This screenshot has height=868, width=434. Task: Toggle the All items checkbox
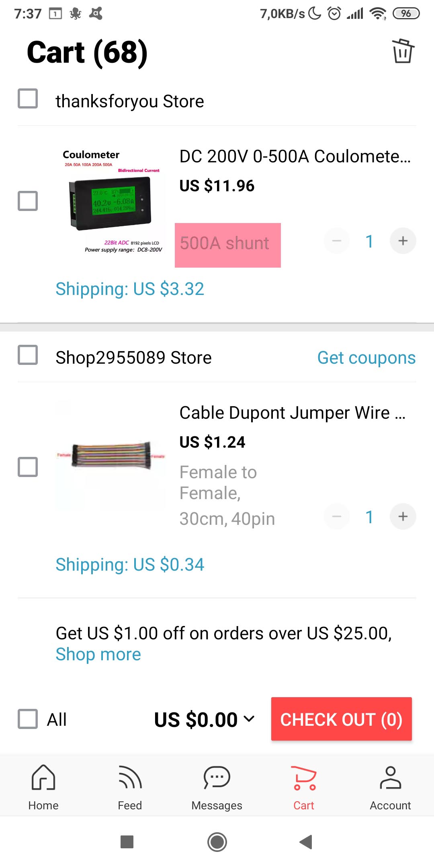(x=28, y=719)
